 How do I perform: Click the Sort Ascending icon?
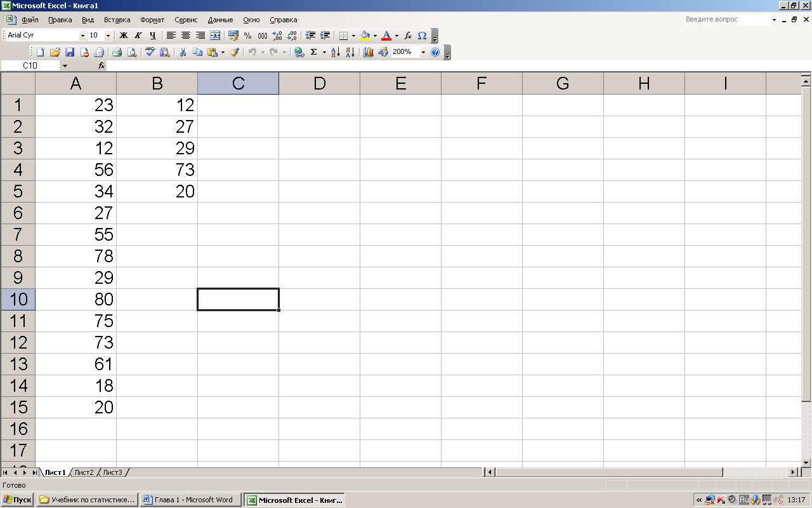(x=336, y=52)
